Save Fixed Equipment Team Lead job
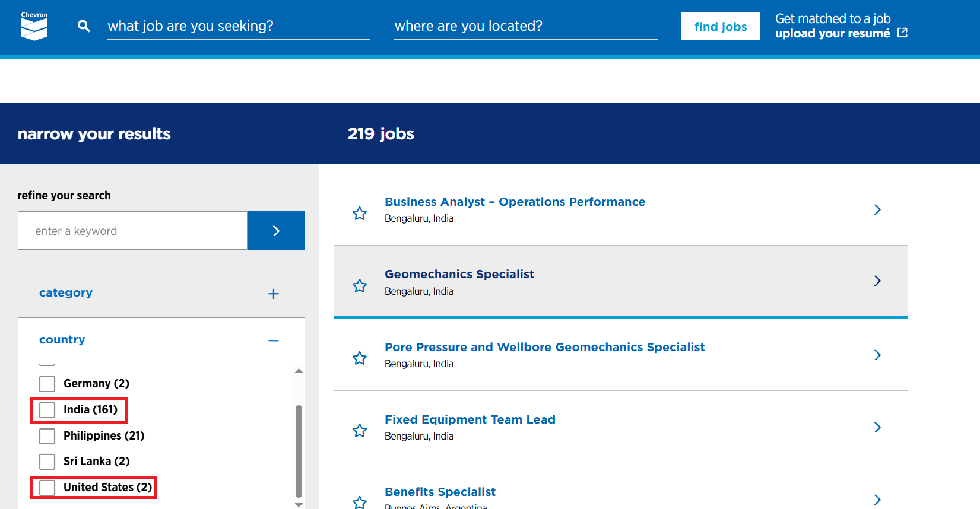The image size is (980, 509). [x=360, y=431]
